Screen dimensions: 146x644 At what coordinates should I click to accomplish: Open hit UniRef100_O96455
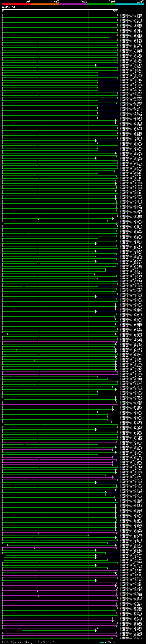point(131,369)
